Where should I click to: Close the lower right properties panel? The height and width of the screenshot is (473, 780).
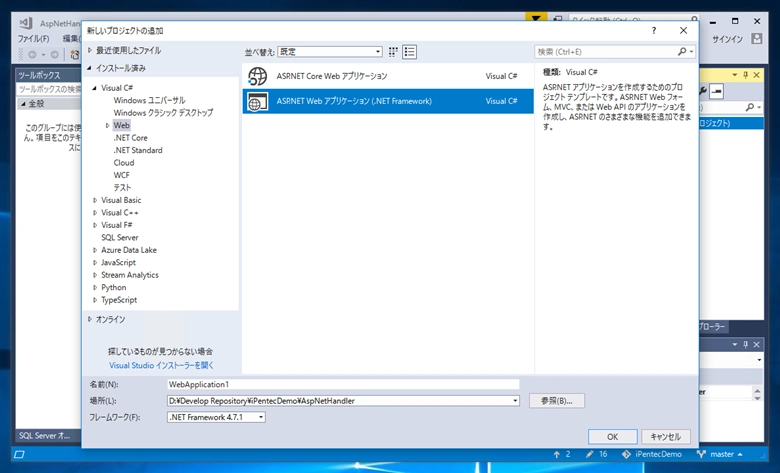point(757,344)
